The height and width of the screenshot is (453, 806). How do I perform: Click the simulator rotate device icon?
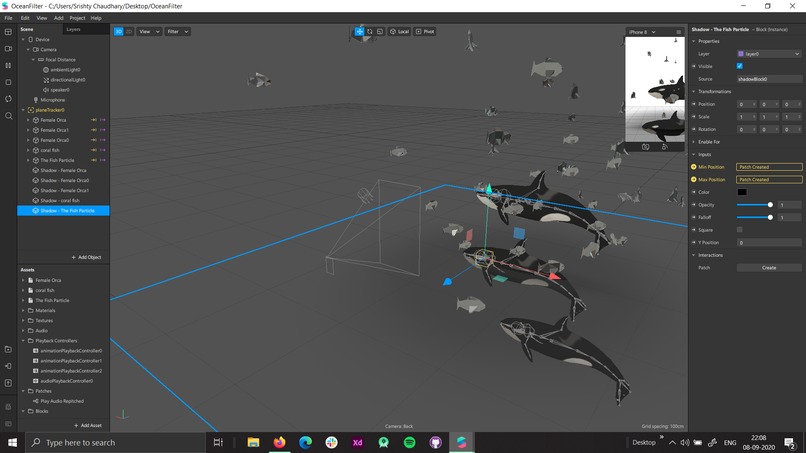point(665,147)
